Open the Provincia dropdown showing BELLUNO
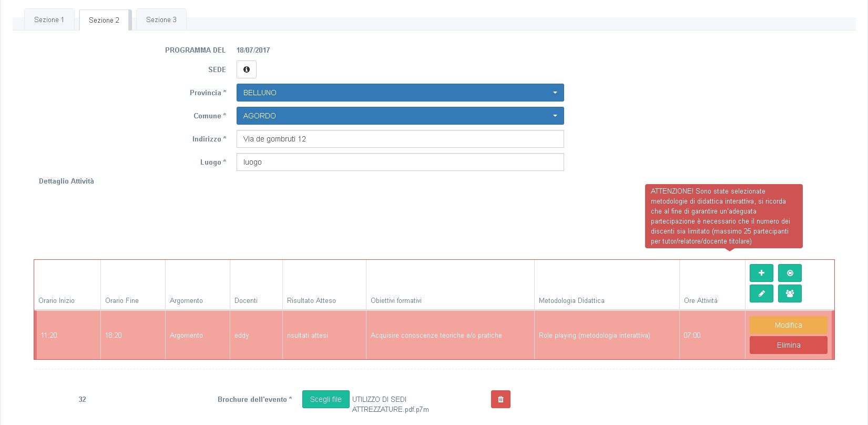The width and height of the screenshot is (868, 425). (400, 93)
